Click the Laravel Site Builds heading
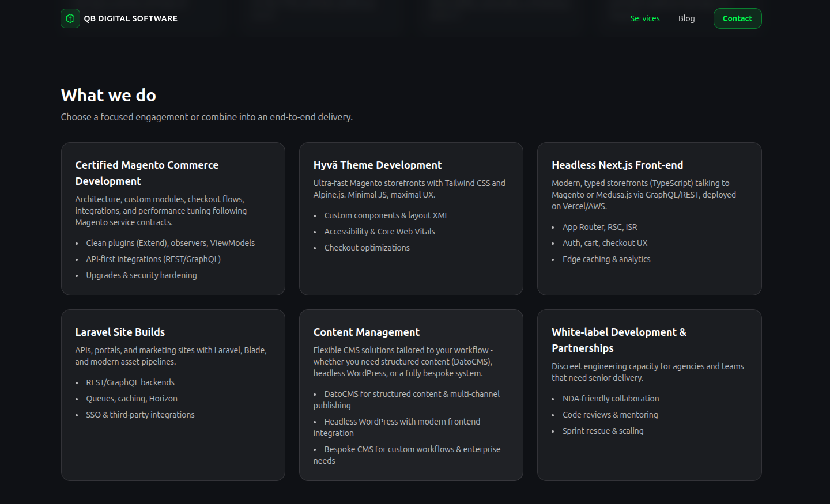The height and width of the screenshot is (504, 830). point(120,332)
